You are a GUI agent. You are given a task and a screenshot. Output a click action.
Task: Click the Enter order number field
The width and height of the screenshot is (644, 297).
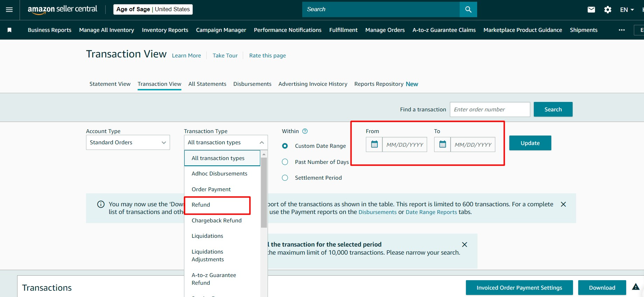pos(490,109)
